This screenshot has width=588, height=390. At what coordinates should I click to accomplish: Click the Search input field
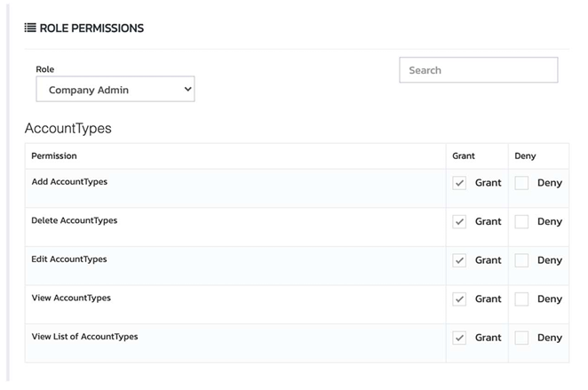click(x=478, y=70)
